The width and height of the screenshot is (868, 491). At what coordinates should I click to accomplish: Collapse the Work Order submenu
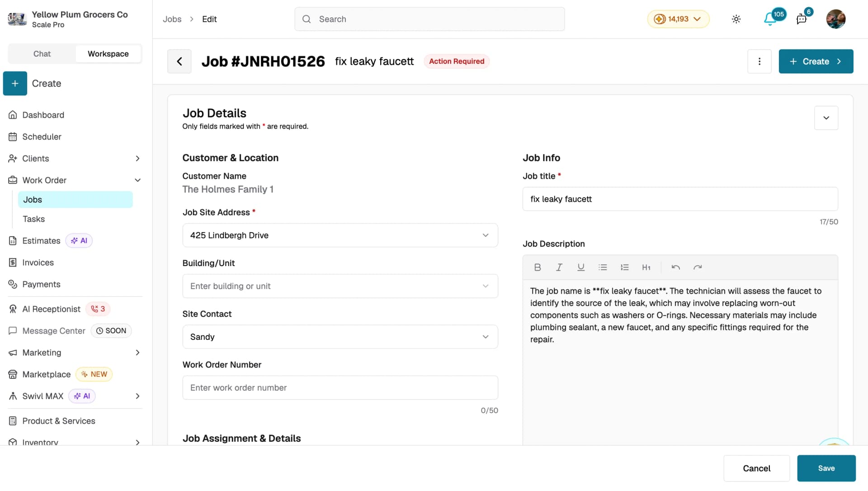click(x=137, y=180)
